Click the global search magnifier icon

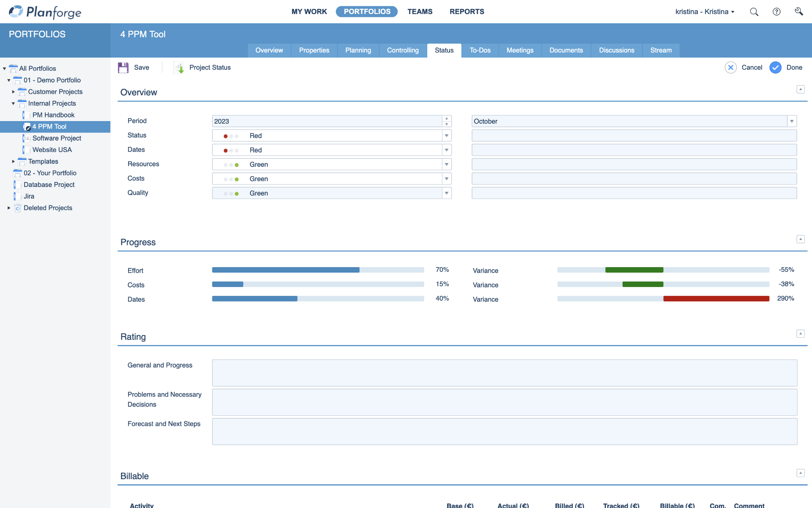(754, 11)
